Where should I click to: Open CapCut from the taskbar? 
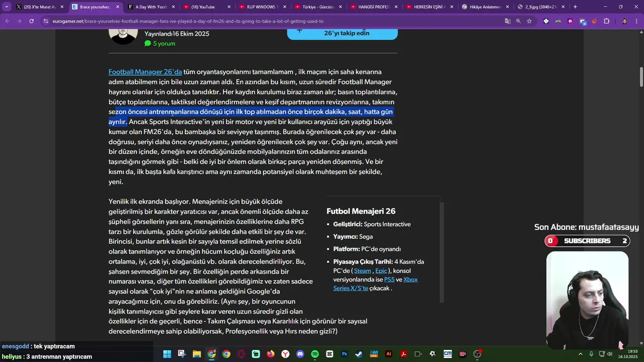330,354
